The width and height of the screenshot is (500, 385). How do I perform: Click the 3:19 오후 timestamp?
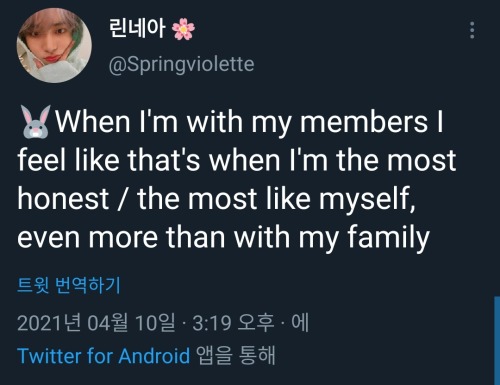233,323
